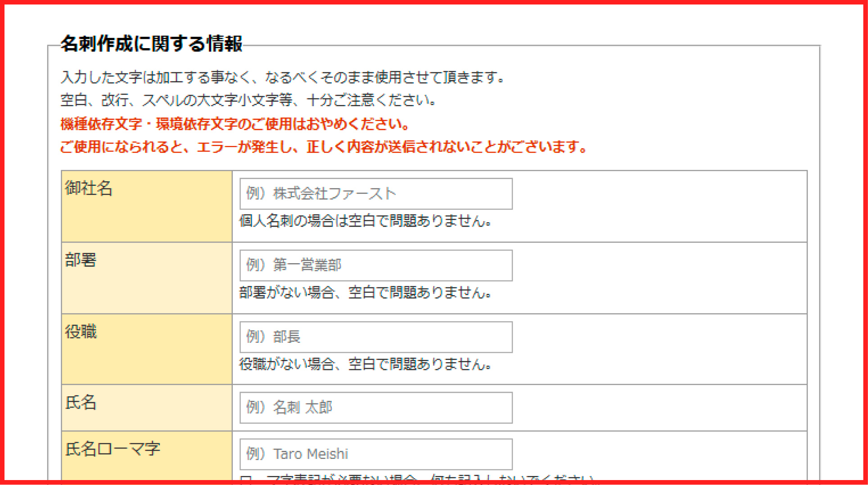Viewport: 868px width, 485px height.
Task: Select the 役職 label cell
Action: (146, 349)
